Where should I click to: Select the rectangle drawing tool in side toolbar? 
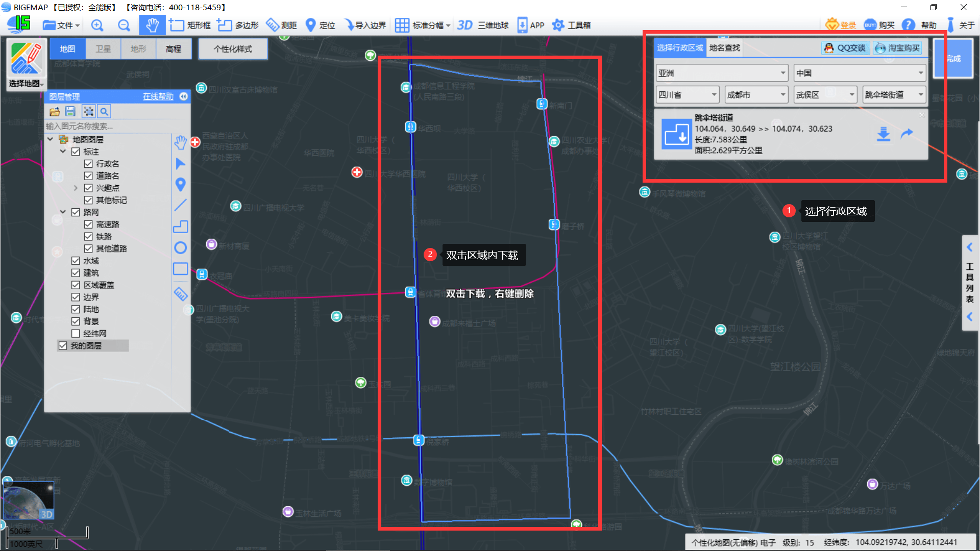point(180,269)
